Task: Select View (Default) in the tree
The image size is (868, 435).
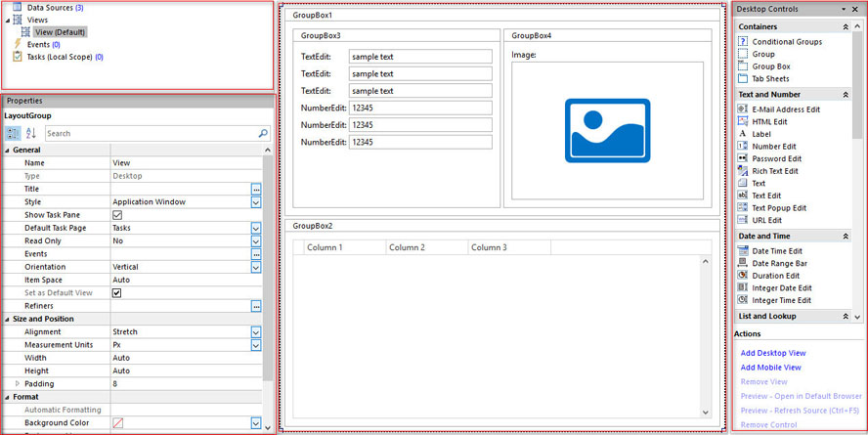Action: click(x=60, y=32)
